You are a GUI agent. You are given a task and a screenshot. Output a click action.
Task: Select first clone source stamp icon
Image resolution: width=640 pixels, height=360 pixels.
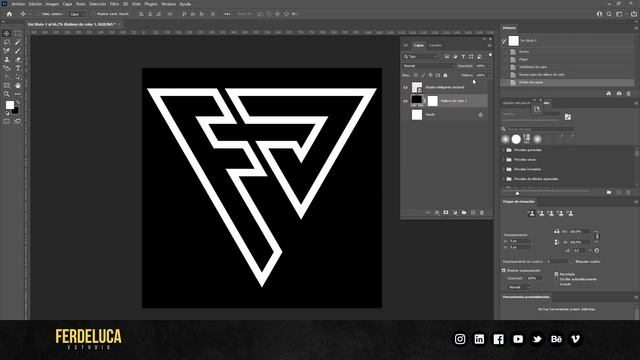coord(531,213)
